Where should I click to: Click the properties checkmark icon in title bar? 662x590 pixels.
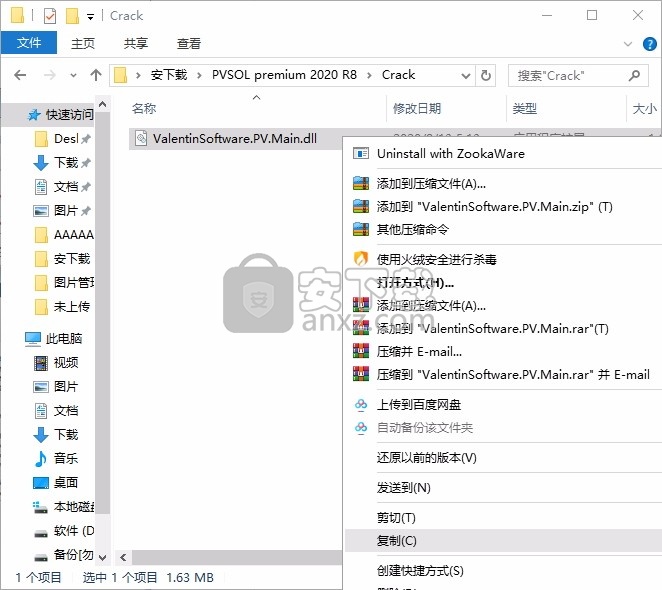tap(49, 16)
